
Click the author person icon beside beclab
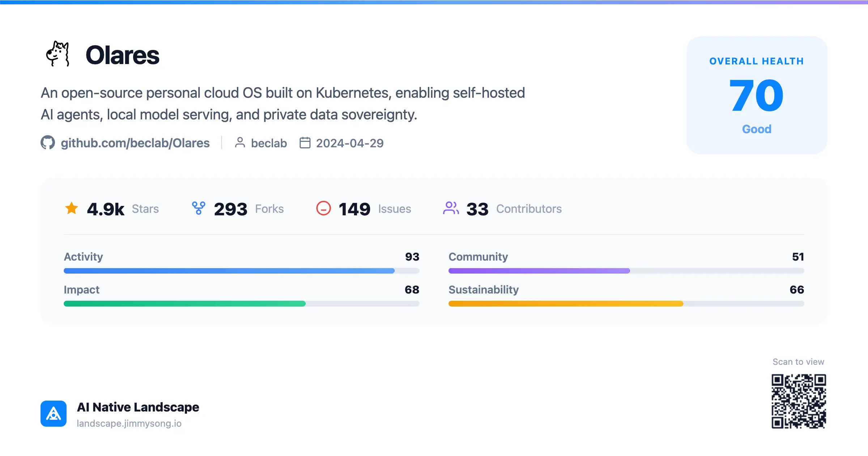pos(240,143)
